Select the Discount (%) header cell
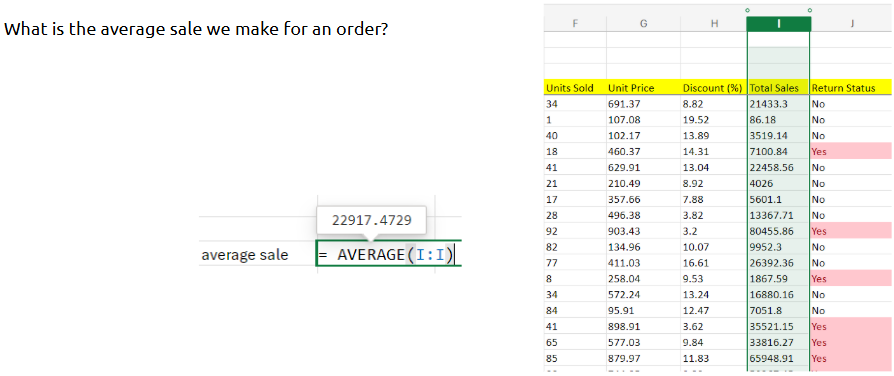Image resolution: width=894 pixels, height=376 pixels. tap(713, 88)
